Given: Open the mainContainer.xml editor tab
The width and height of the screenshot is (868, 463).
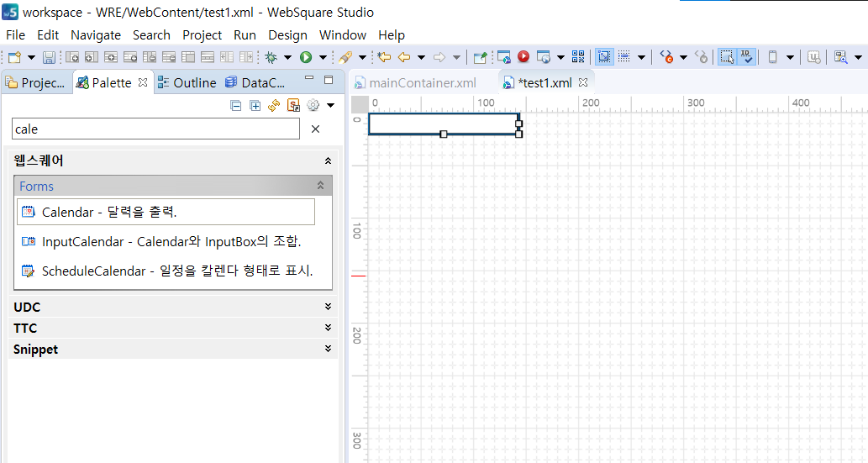Looking at the screenshot, I should pos(416,82).
